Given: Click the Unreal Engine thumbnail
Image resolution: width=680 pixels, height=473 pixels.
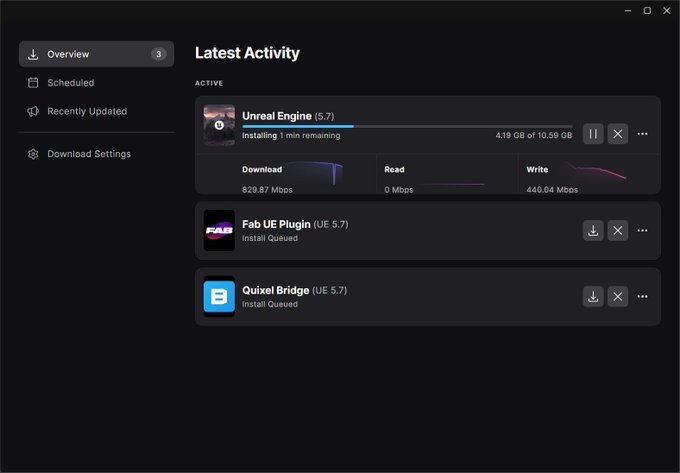Looking at the screenshot, I should tap(219, 125).
